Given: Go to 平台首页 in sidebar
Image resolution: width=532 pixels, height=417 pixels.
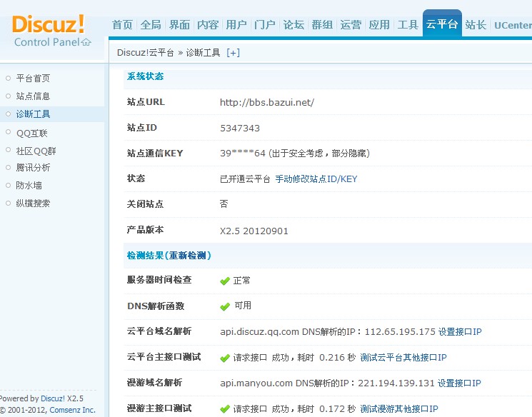Looking at the screenshot, I should point(33,79).
